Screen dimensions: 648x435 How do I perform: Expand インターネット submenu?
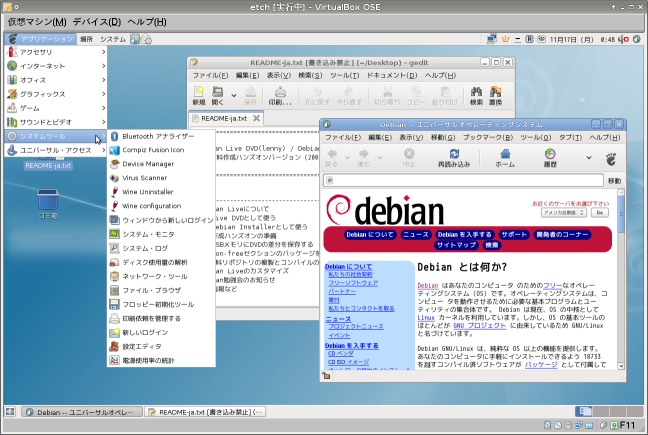pos(56,66)
